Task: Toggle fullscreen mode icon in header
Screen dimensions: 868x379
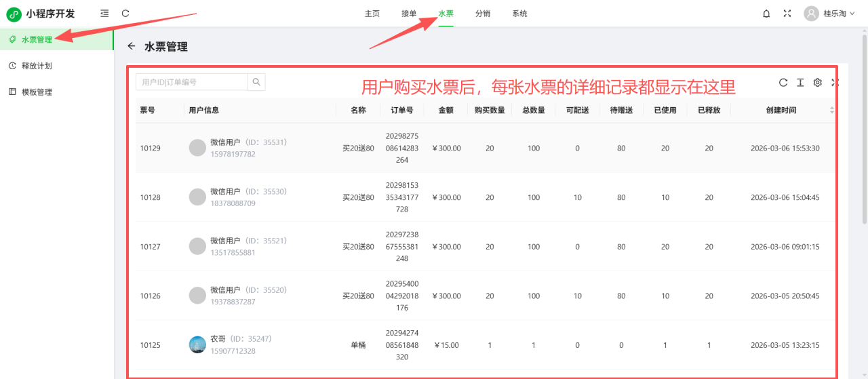Action: [787, 14]
